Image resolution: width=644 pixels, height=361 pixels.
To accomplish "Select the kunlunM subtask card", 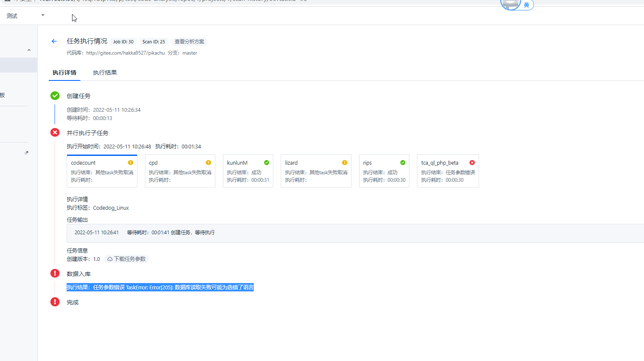I will point(248,171).
